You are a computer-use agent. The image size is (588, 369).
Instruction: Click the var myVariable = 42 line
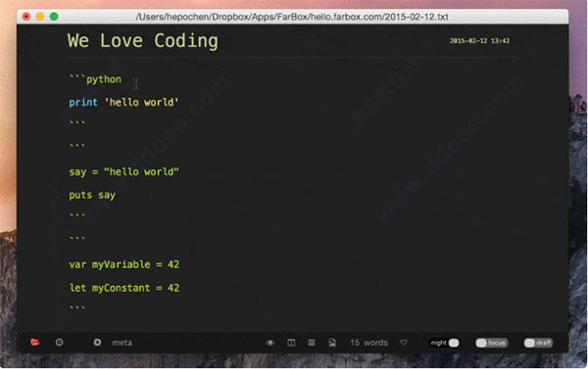124,264
